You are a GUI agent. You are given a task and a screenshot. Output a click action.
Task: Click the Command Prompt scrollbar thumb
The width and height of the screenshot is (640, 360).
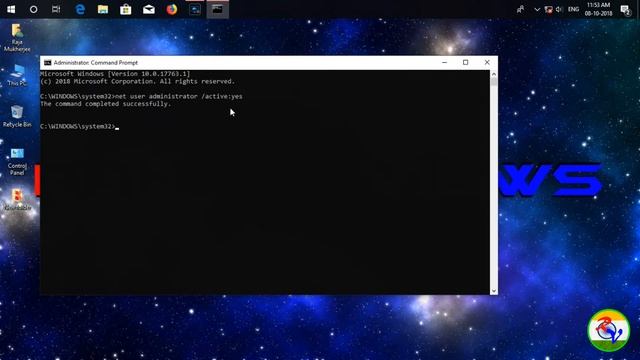(494, 82)
